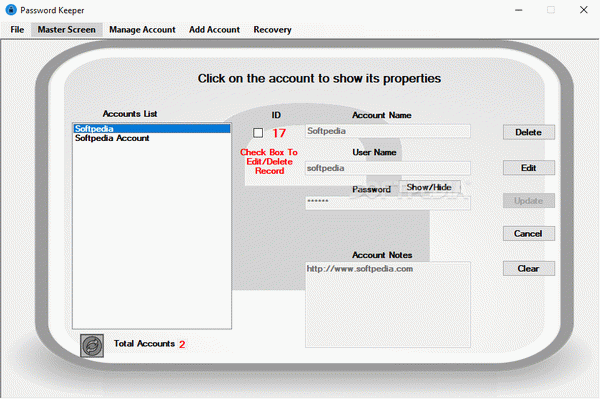
Task: Select Softpedia in the Accounts List
Action: [152, 129]
